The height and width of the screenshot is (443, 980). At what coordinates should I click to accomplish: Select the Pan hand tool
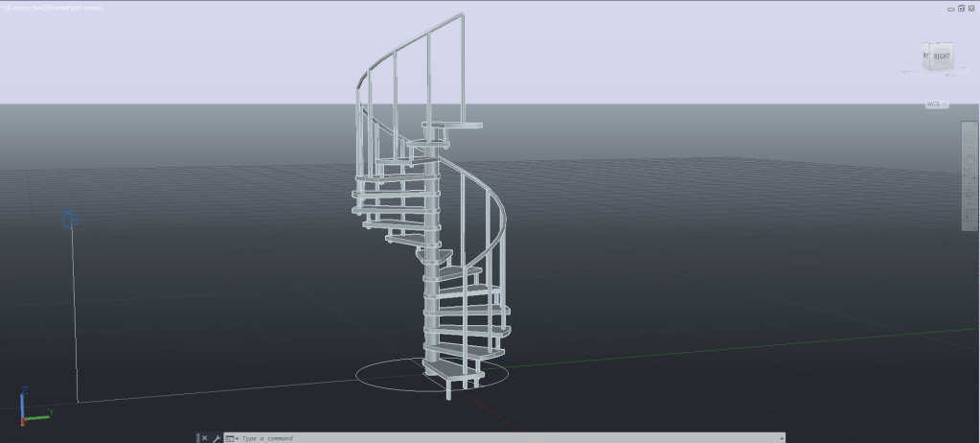[x=969, y=153]
